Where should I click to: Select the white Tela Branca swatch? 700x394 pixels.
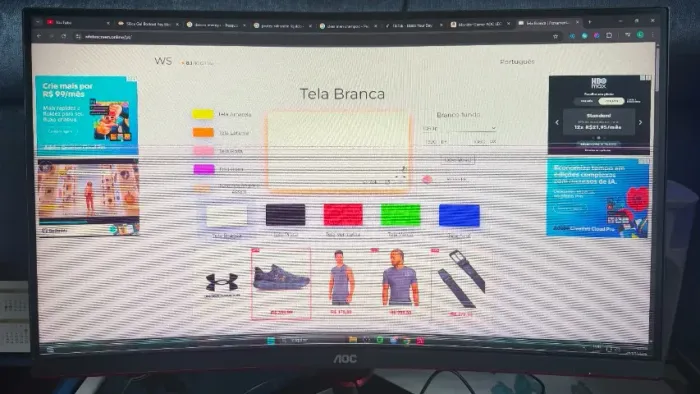(x=227, y=216)
